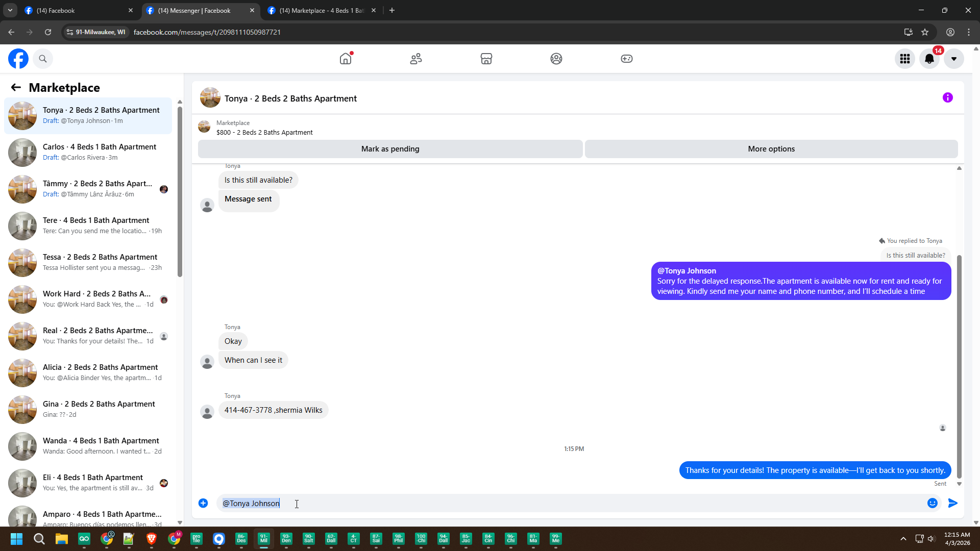980x551 pixels.
Task: Open emoji picker in message box
Action: 933,504
